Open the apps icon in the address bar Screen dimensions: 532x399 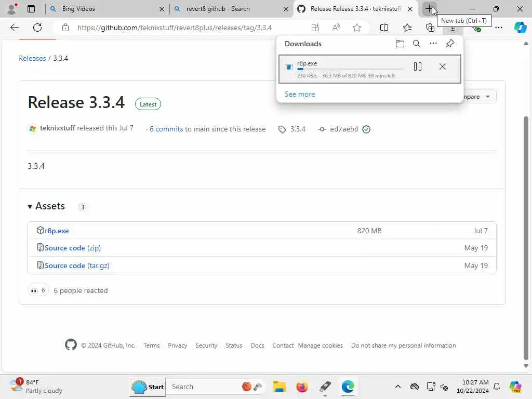[315, 28]
